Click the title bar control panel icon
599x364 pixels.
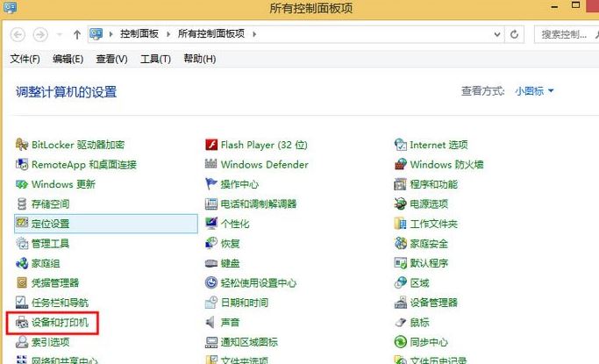10,7
